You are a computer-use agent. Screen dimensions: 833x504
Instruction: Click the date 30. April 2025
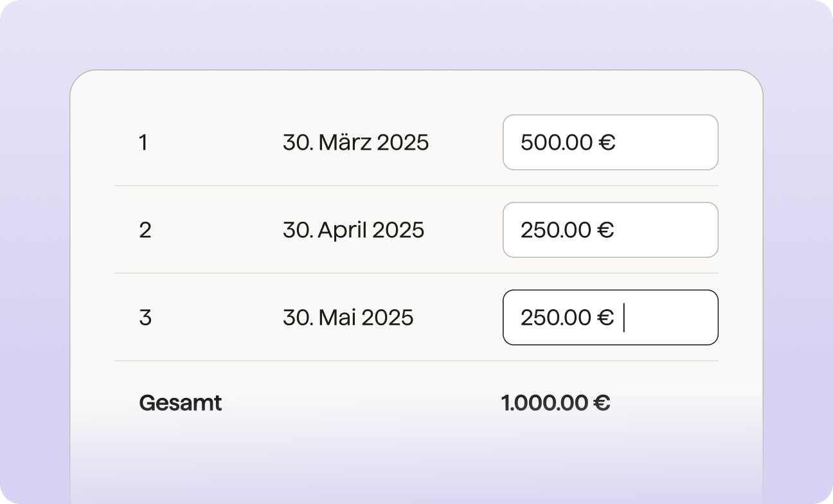354,230
